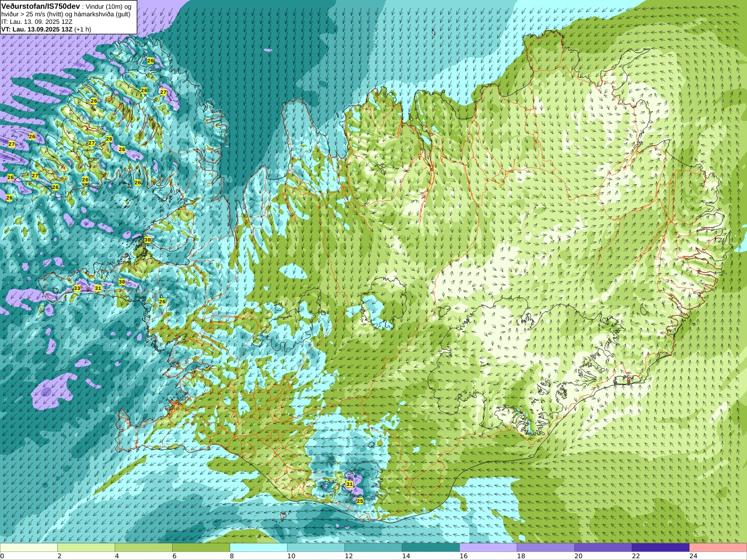Click the yellow '25' gust label

360,501
